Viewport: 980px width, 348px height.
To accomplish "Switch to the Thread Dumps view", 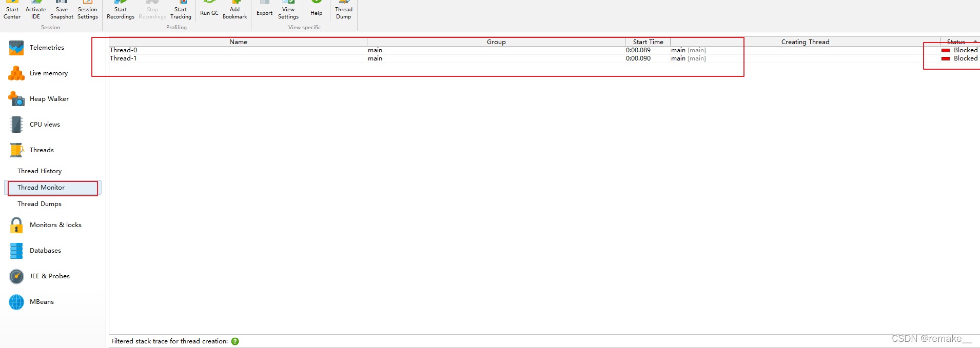I will pyautogui.click(x=40, y=204).
